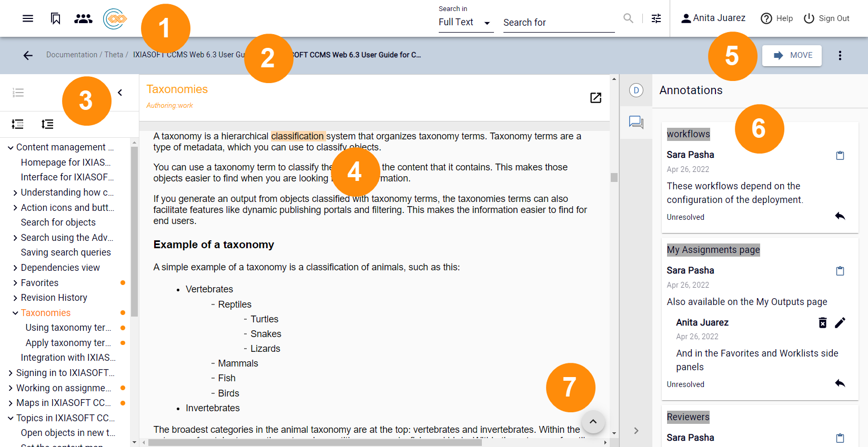868x447 pixels.
Task: Click My Assignments page highlight text
Action: 713,250
